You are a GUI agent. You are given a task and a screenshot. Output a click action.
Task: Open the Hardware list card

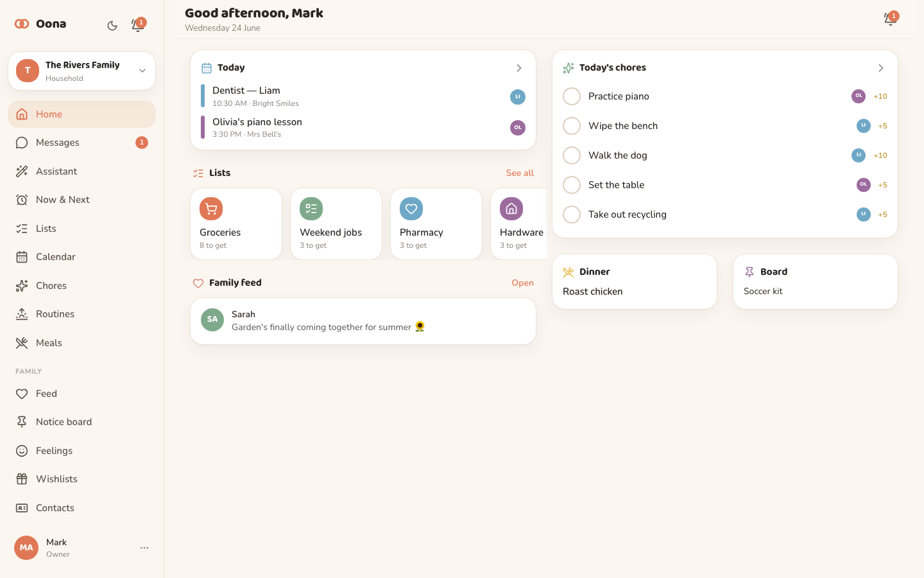coord(519,224)
